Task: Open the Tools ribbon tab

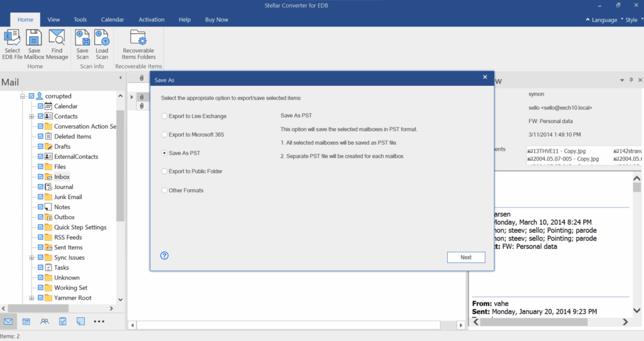Action: click(80, 19)
